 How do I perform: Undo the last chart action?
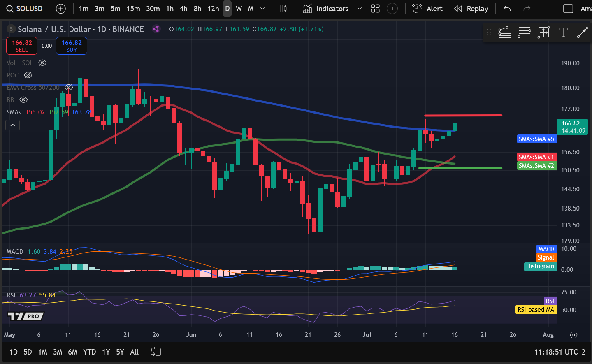click(507, 9)
